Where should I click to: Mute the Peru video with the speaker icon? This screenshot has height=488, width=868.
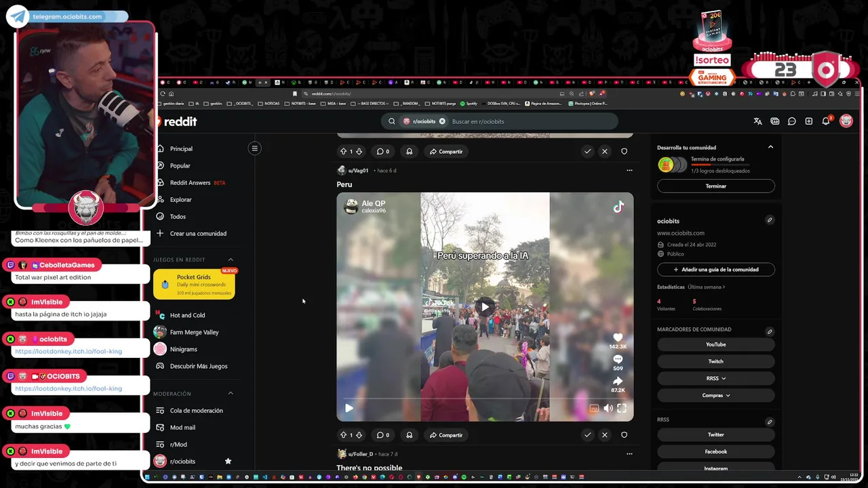608,408
